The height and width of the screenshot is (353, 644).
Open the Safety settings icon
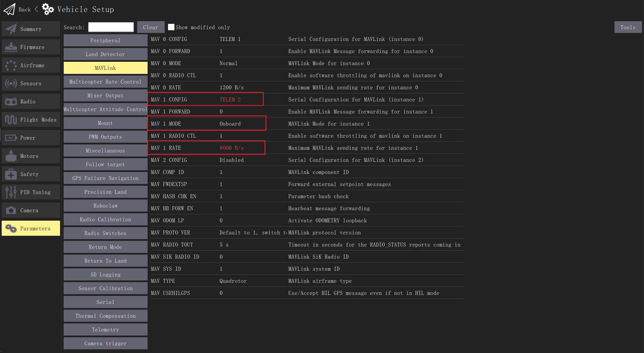[10, 174]
